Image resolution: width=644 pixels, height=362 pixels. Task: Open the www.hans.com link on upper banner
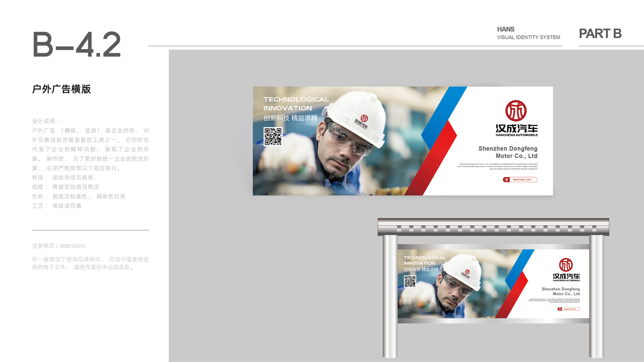point(520,180)
